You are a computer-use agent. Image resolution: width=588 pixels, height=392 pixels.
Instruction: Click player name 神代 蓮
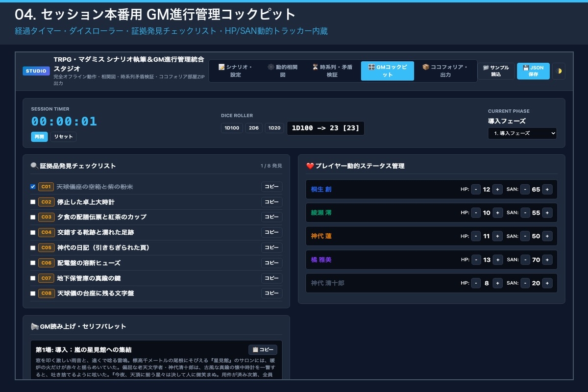tap(321, 236)
